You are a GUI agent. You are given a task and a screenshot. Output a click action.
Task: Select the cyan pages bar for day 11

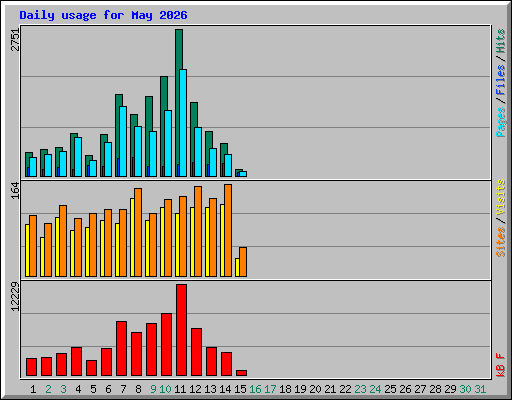click(183, 123)
